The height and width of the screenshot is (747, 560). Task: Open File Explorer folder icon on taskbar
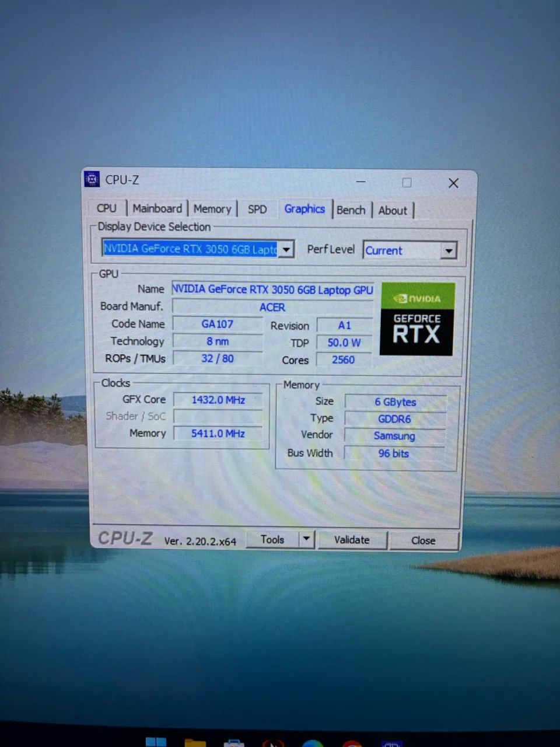195,742
